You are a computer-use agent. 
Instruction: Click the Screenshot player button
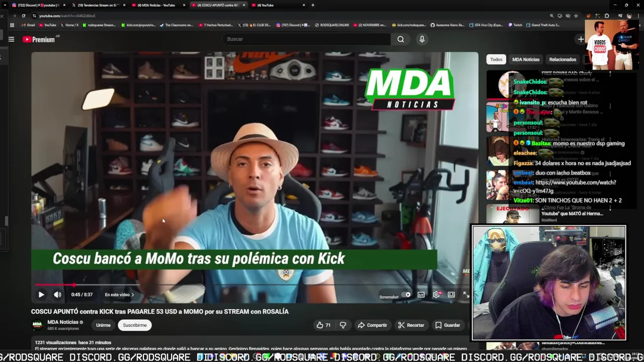(x=388, y=297)
